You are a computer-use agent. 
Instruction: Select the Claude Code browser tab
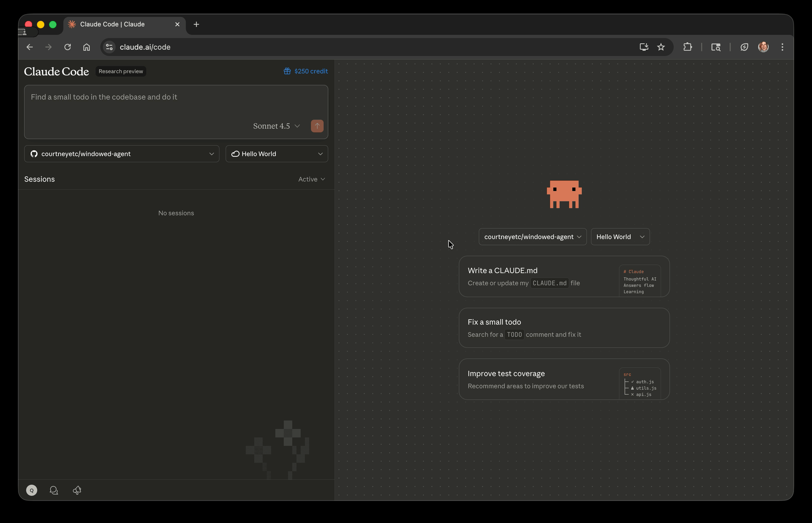[119, 24]
